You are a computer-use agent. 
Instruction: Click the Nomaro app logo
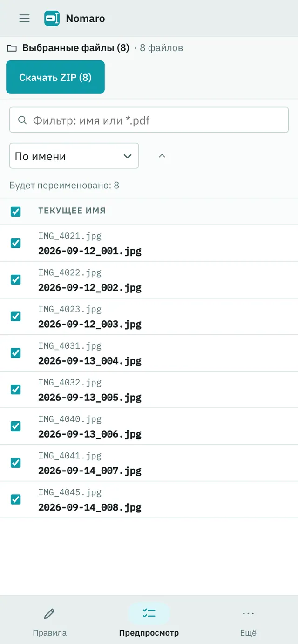(52, 18)
